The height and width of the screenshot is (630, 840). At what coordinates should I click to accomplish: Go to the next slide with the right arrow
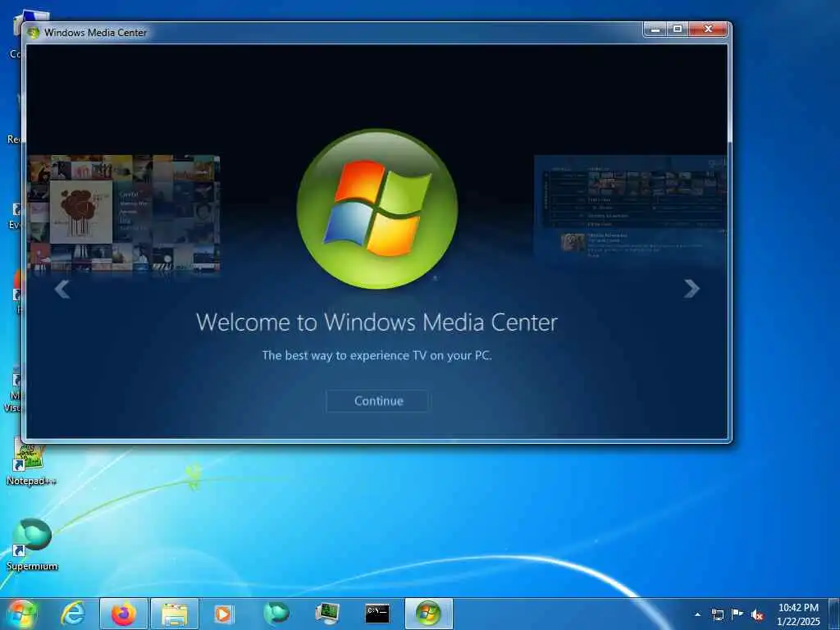692,289
